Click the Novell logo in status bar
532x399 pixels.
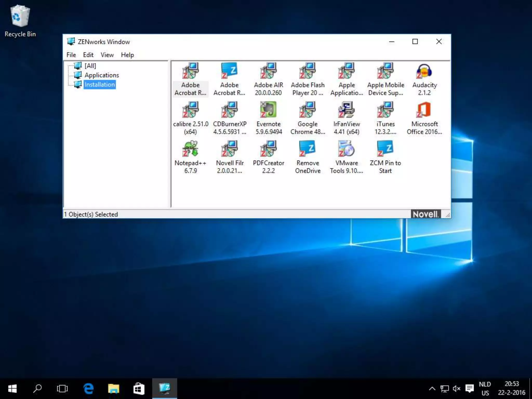click(x=426, y=214)
